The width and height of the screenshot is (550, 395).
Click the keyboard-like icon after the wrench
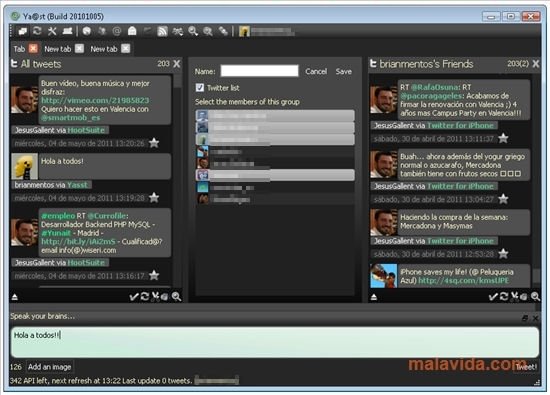pyautogui.click(x=67, y=32)
